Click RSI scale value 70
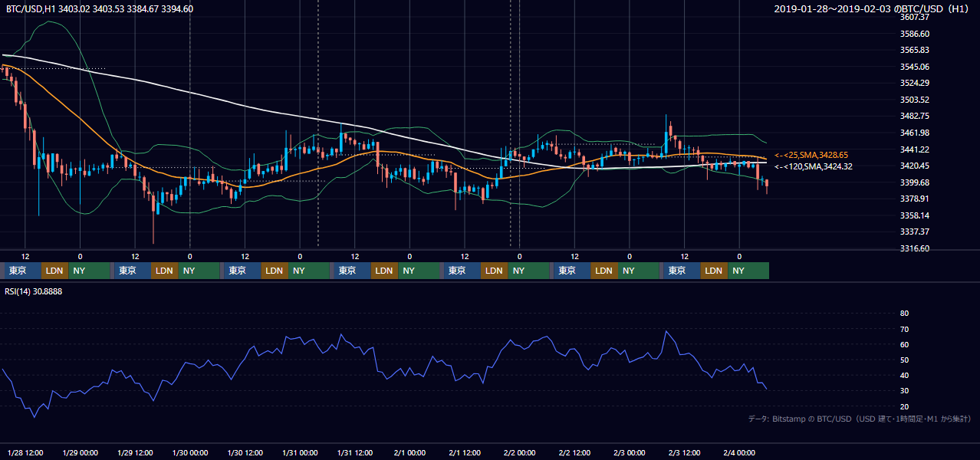 coord(904,329)
